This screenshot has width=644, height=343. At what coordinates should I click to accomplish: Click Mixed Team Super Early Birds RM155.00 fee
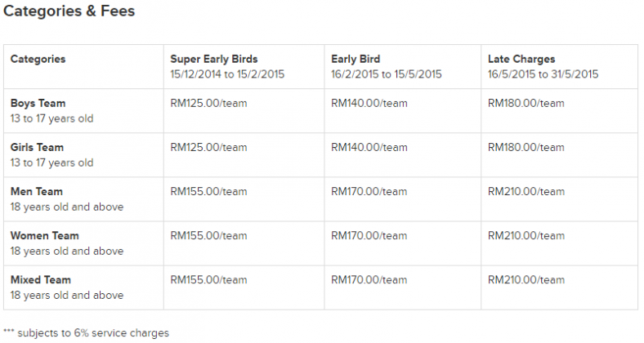click(208, 280)
